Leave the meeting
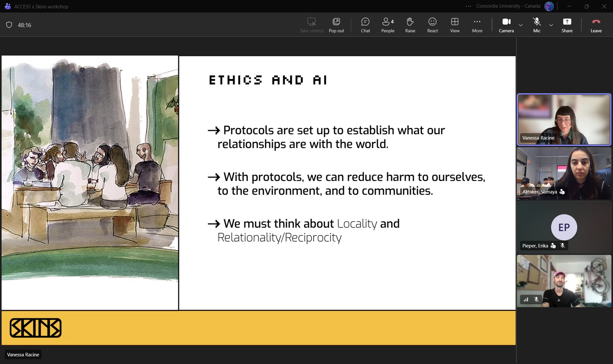The height and width of the screenshot is (364, 613). (596, 25)
